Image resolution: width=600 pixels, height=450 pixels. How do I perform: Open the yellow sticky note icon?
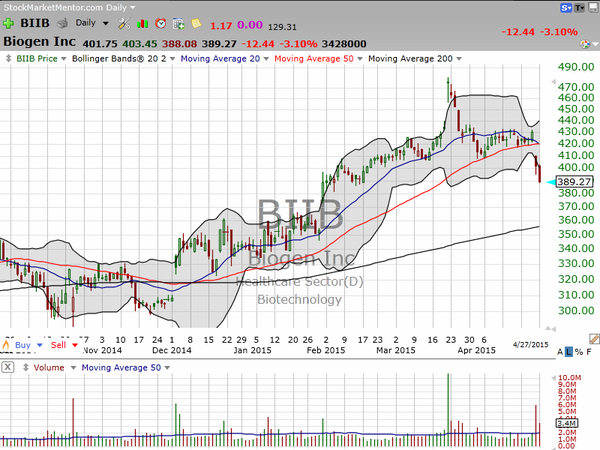pos(196,24)
